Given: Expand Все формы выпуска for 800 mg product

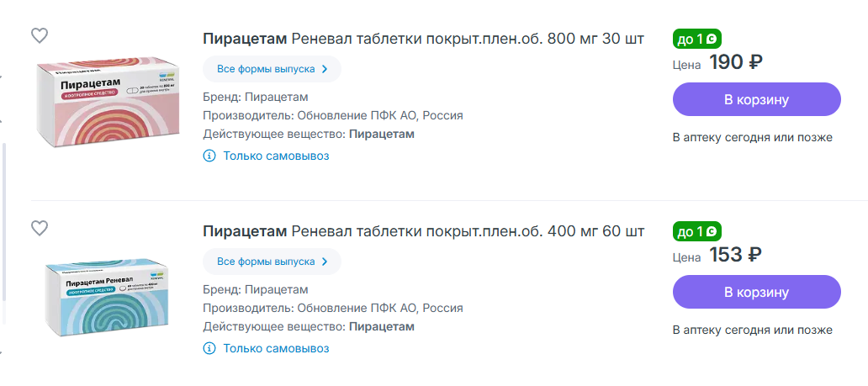Looking at the screenshot, I should (272, 69).
